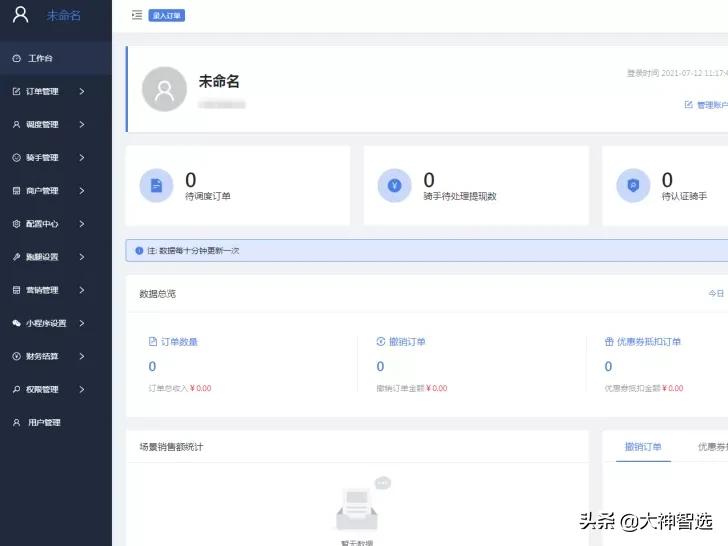
Task: Click the 待调度订单 label
Action: (x=208, y=196)
